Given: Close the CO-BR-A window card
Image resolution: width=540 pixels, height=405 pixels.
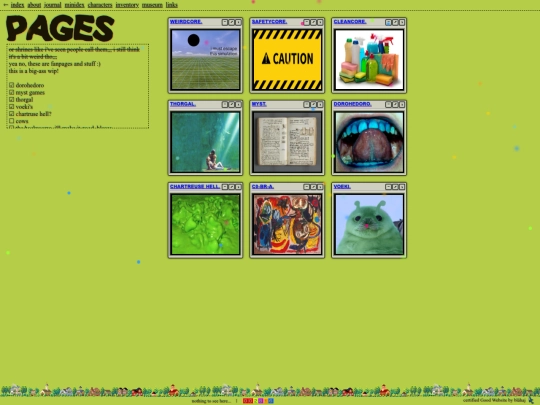Looking at the screenshot, I should tap(320, 187).
